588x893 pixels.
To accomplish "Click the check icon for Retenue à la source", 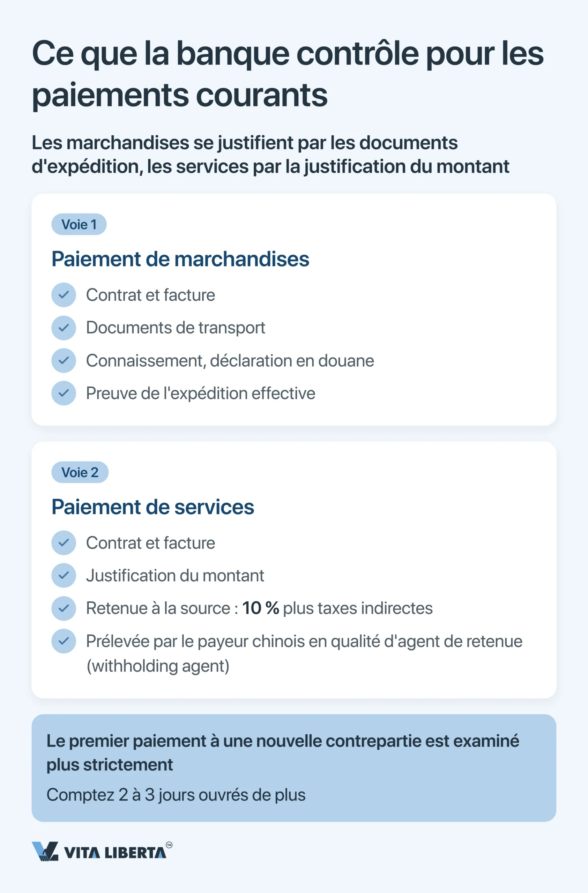I will tap(64, 608).
